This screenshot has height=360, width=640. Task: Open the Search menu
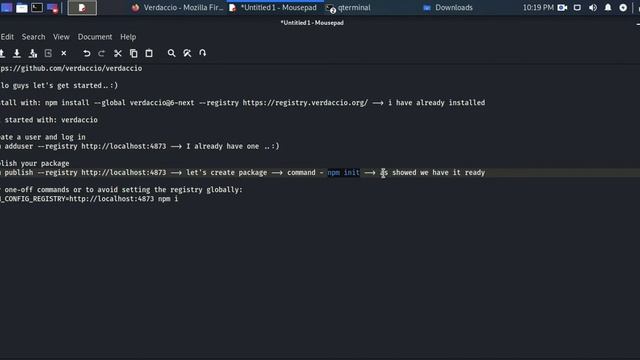(x=33, y=37)
